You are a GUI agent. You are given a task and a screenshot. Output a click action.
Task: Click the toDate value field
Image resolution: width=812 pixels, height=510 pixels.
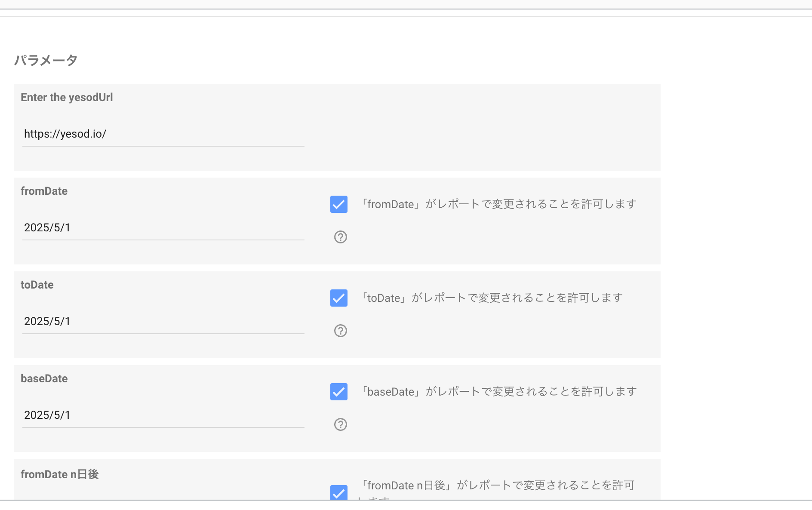[x=163, y=322]
